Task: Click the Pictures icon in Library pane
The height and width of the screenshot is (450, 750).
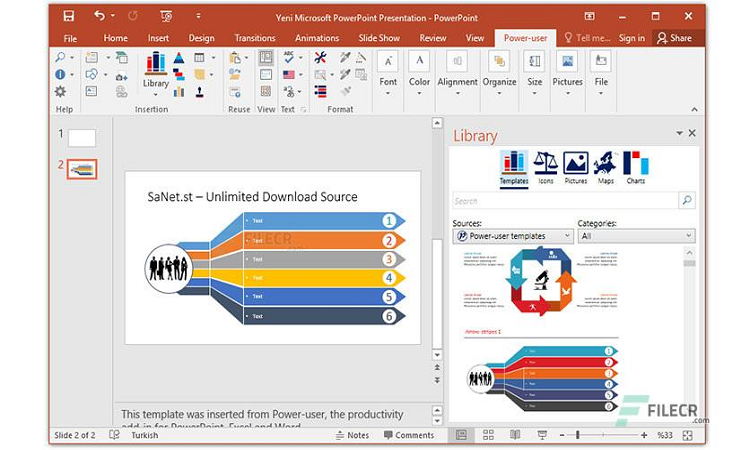Action: point(575,169)
